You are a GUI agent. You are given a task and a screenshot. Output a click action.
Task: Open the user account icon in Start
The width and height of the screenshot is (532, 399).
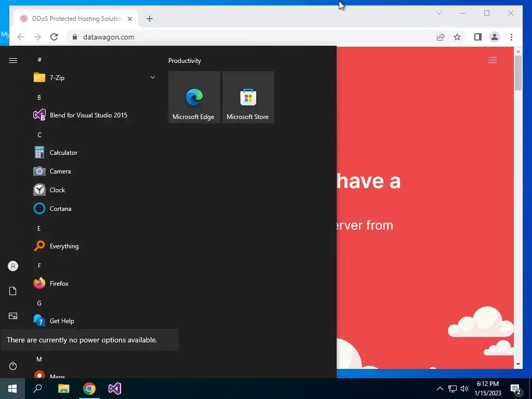13,266
